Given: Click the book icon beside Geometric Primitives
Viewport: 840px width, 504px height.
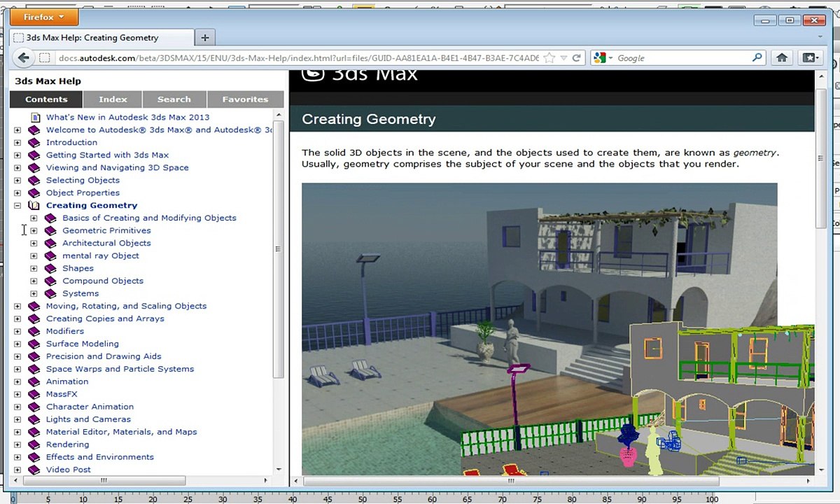Looking at the screenshot, I should coord(50,230).
